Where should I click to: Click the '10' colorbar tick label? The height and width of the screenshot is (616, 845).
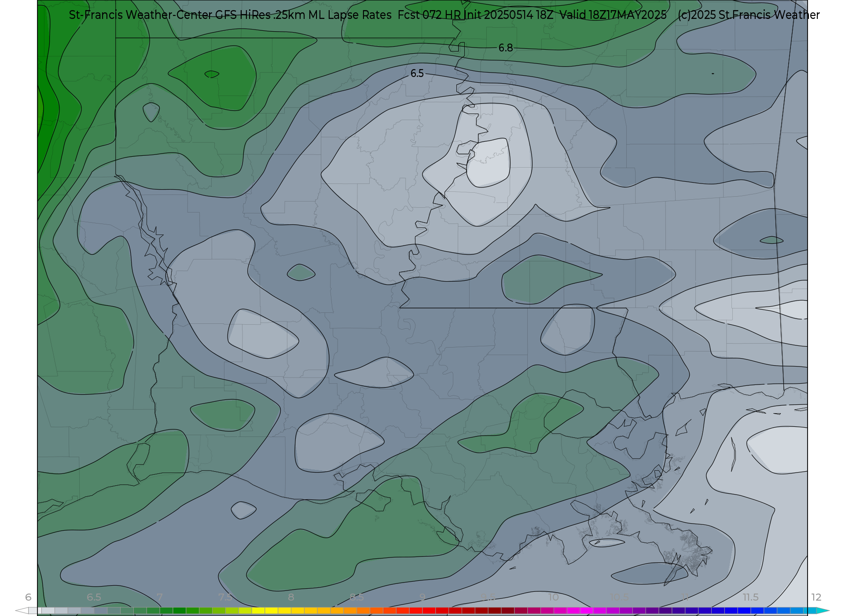click(x=554, y=597)
